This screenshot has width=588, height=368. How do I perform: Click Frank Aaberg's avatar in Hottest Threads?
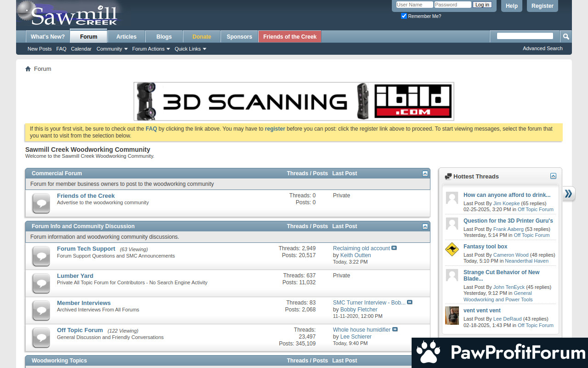[452, 224]
